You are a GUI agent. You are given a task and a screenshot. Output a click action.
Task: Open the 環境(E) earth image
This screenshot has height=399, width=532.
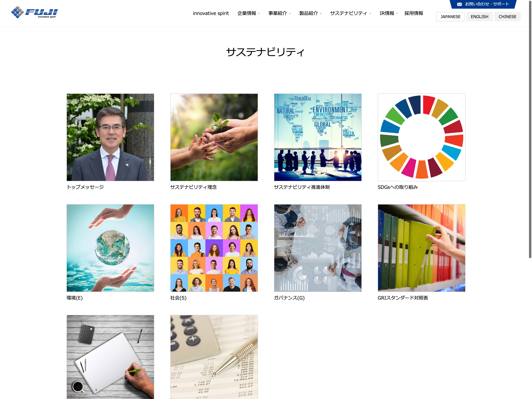(110, 248)
